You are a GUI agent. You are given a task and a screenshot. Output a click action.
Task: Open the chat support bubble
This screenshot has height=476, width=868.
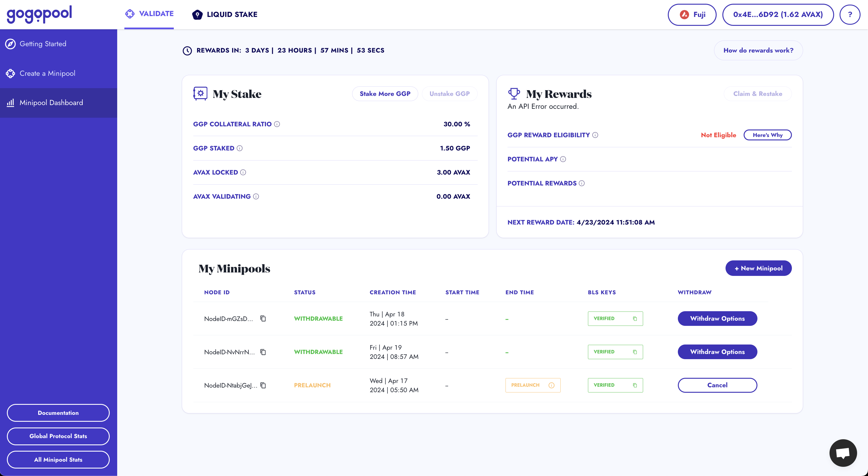[843, 453]
